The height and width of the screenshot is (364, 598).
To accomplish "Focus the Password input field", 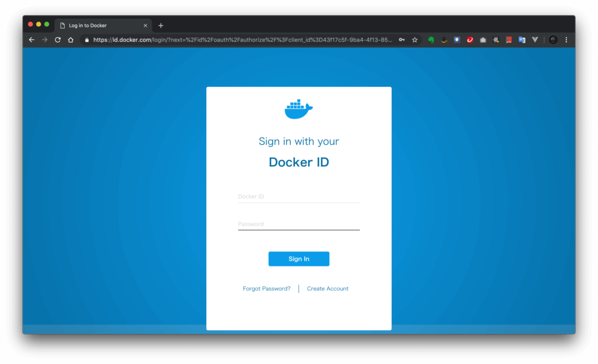I will [x=298, y=224].
